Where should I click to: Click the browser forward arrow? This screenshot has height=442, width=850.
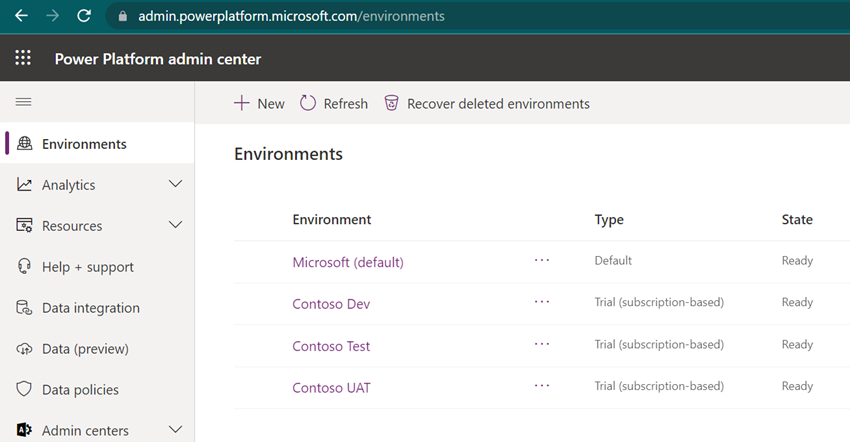point(53,16)
